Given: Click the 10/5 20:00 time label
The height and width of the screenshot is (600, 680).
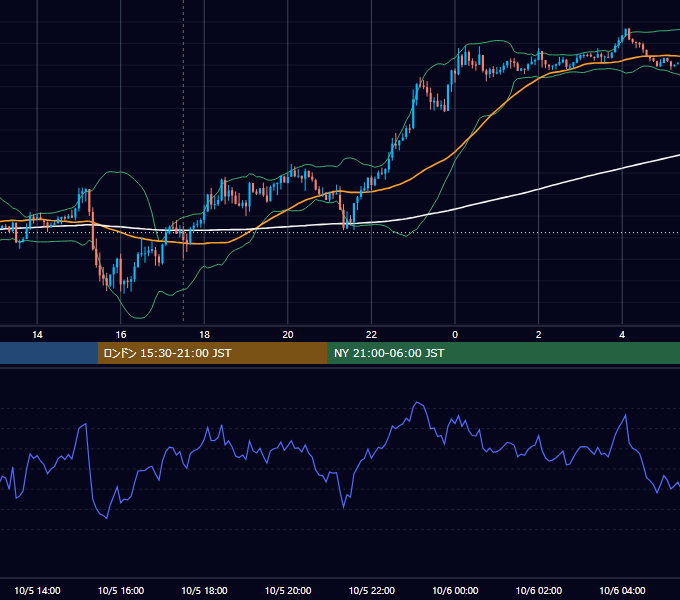Looking at the screenshot, I should 288,590.
